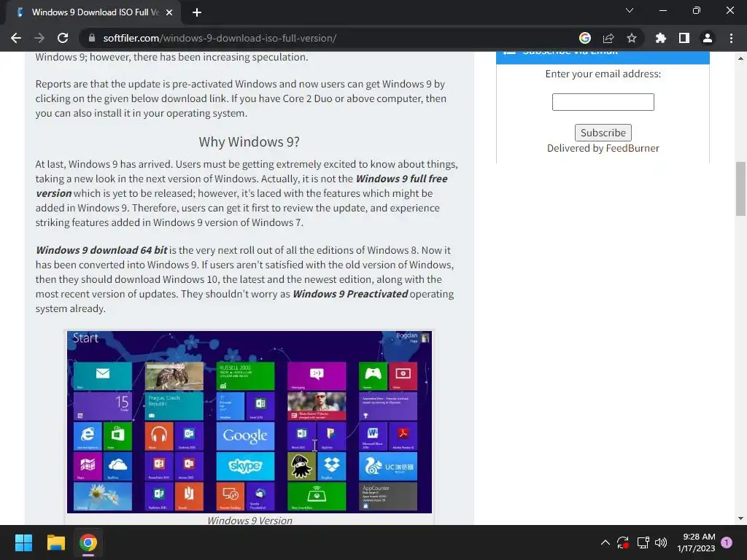The width and height of the screenshot is (747, 560).
Task: Click the "Enter your email address:" label
Action: tap(603, 74)
